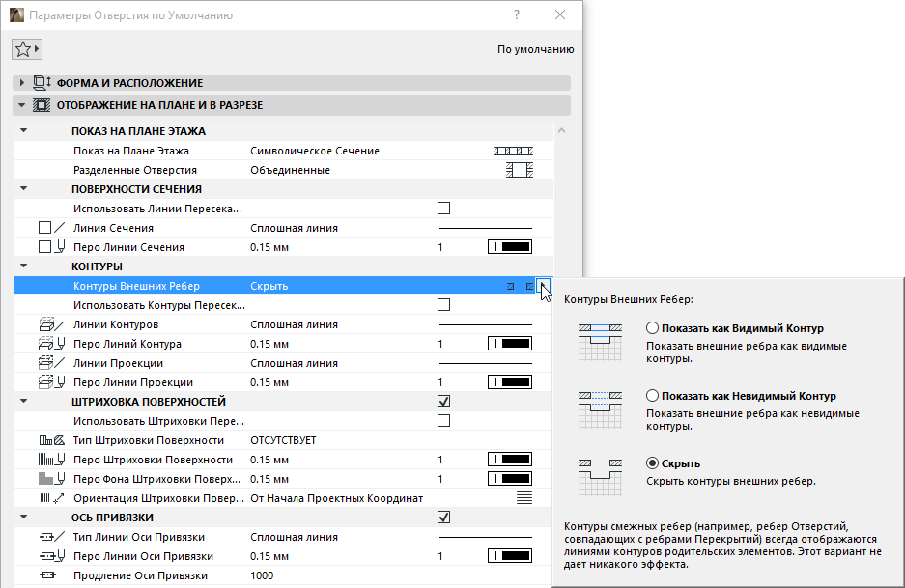Screen dimensions: 905x588
Task: Click the Невидимый Контур illustration
Action: 600,409
